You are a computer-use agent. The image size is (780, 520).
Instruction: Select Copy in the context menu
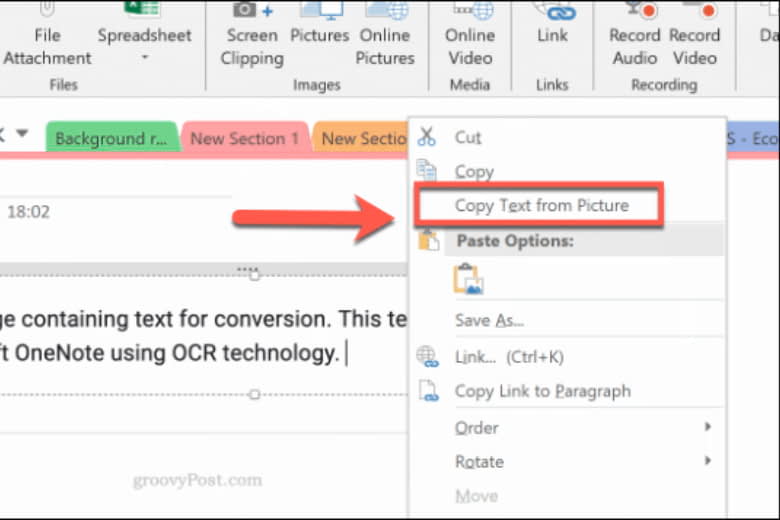(x=474, y=172)
